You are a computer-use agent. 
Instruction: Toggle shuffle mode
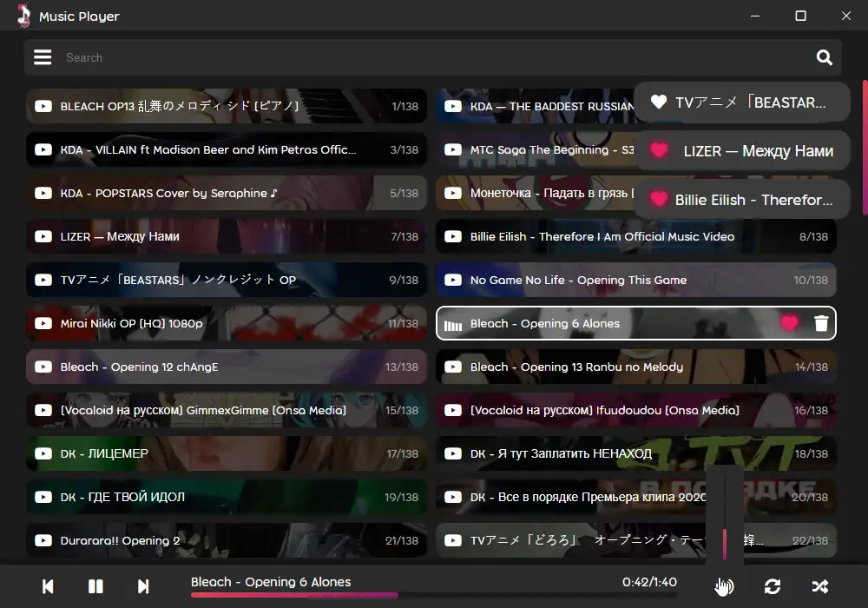(820, 586)
